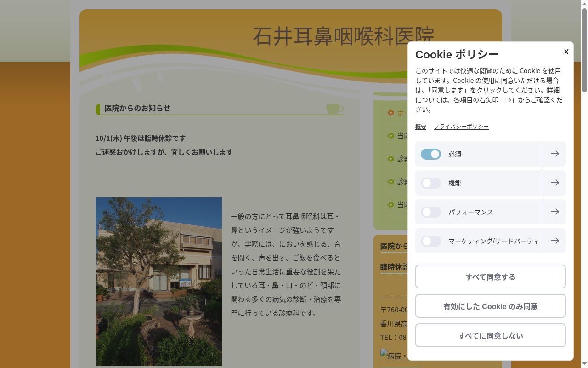The width and height of the screenshot is (588, 368).
Task: Click the 石井耳鼻咽喉科医院 site title
Action: 343,36
